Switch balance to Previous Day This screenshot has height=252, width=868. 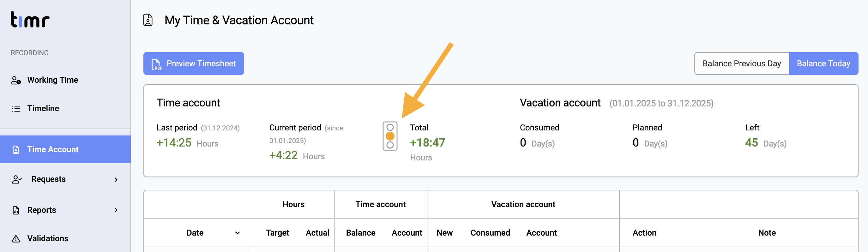741,63
